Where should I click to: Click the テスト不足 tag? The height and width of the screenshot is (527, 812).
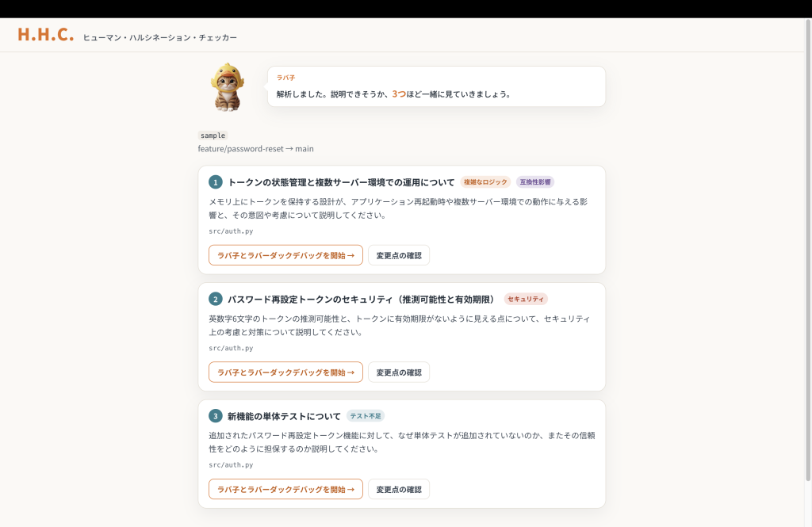tap(365, 416)
